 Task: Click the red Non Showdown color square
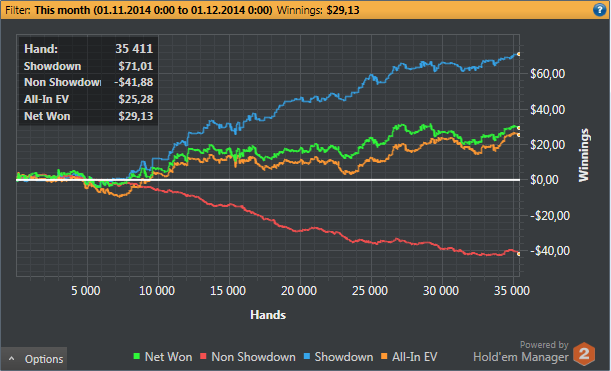[203, 356]
